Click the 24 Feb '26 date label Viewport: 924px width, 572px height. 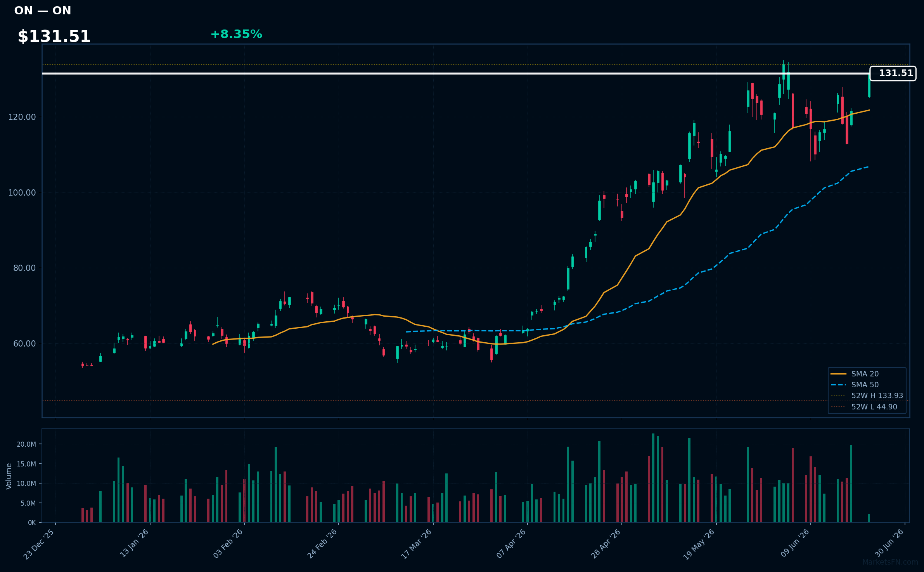pyautogui.click(x=322, y=543)
